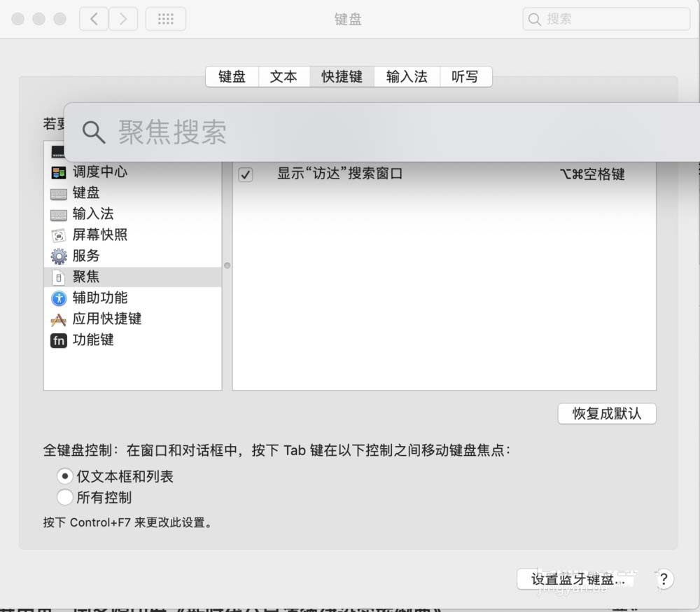Open the 文本 tab
700x612 pixels.
point(283,77)
